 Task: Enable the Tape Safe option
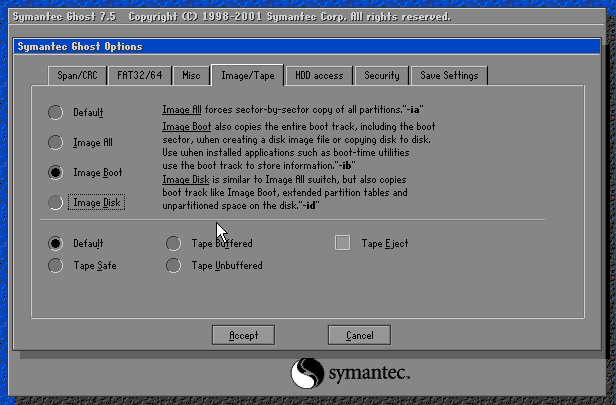55,265
